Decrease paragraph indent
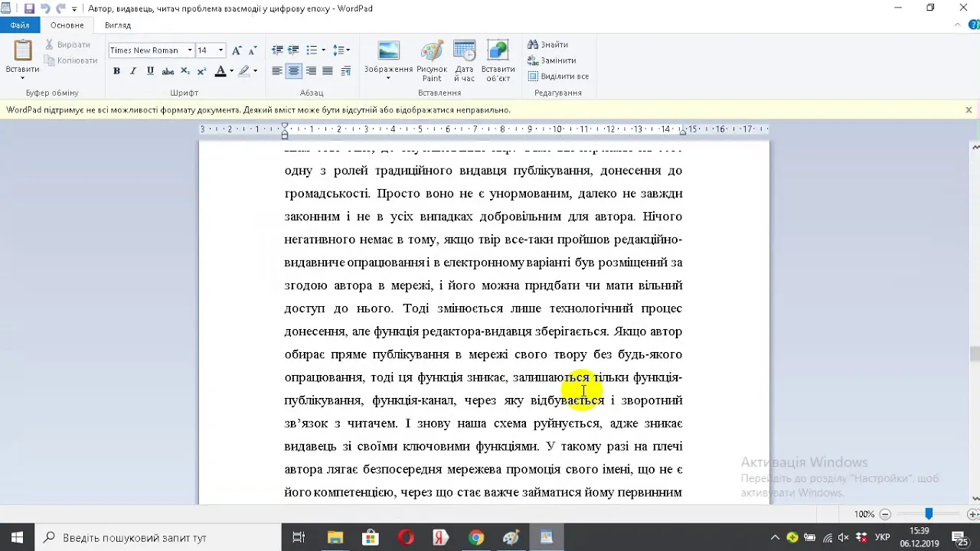This screenshot has width=980, height=551. [x=277, y=51]
